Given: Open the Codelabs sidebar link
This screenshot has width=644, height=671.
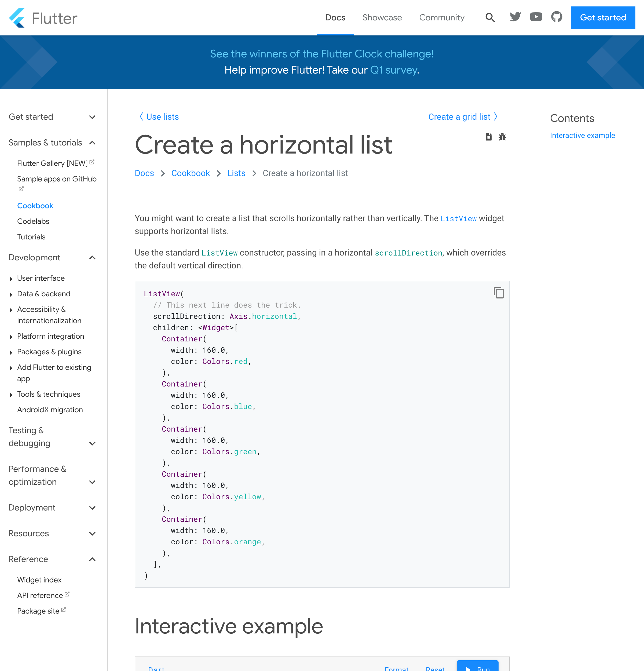Looking at the screenshot, I should [x=33, y=221].
